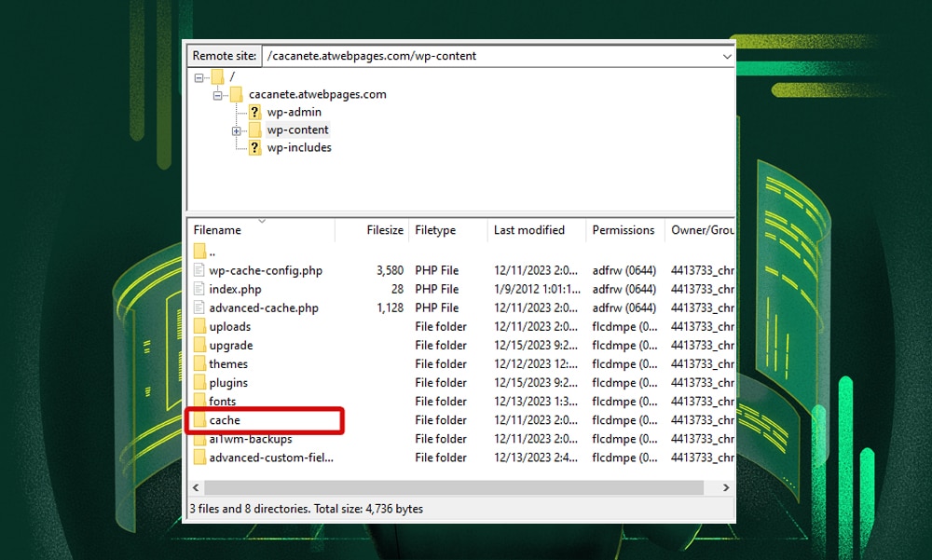The height and width of the screenshot is (560, 932).
Task: Click the parent directory folder icon
Action: (x=200, y=251)
